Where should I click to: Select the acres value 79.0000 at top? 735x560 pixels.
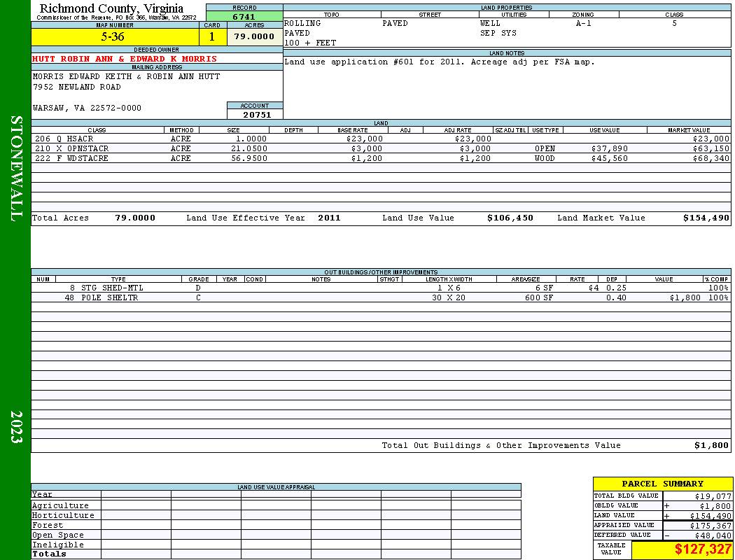[x=254, y=36]
